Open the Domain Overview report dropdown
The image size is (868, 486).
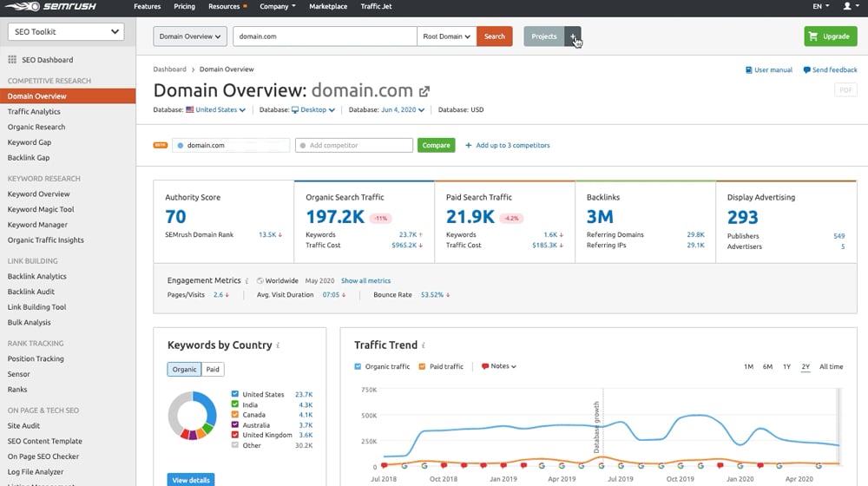[x=190, y=36]
